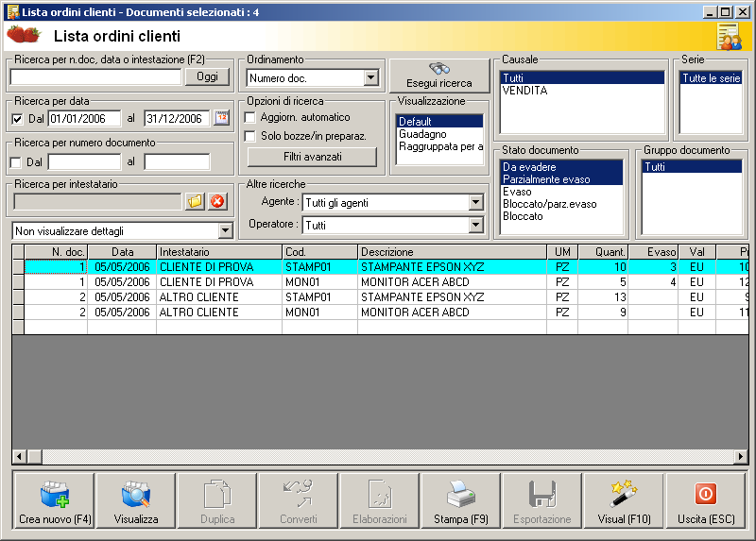Open the Agente dropdown list
Image resolution: width=756 pixels, height=541 pixels.
(x=475, y=203)
